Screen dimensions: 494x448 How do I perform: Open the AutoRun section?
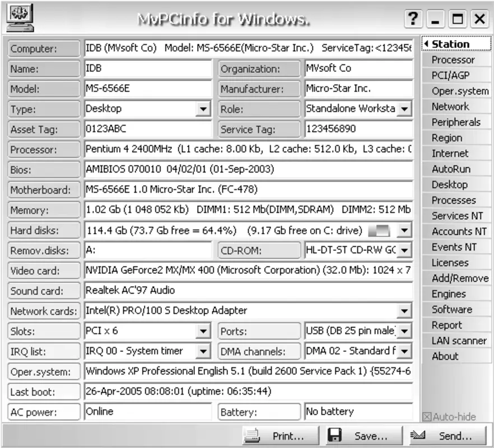tap(456, 169)
